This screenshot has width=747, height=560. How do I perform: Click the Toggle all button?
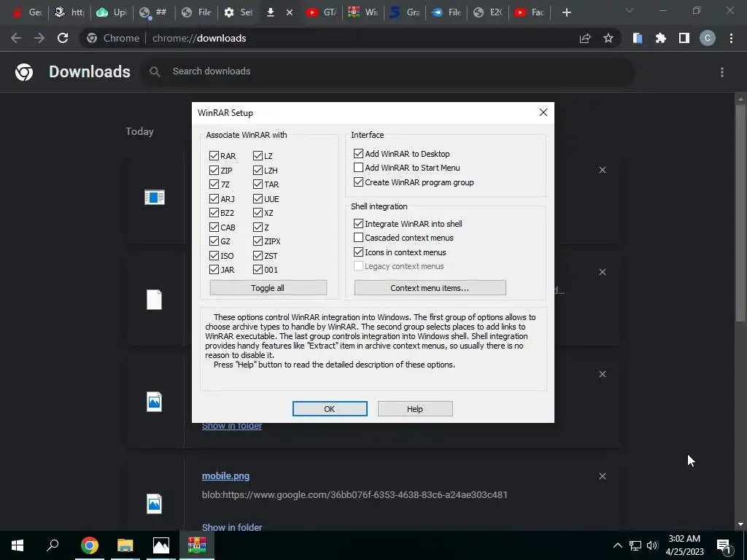tap(268, 287)
